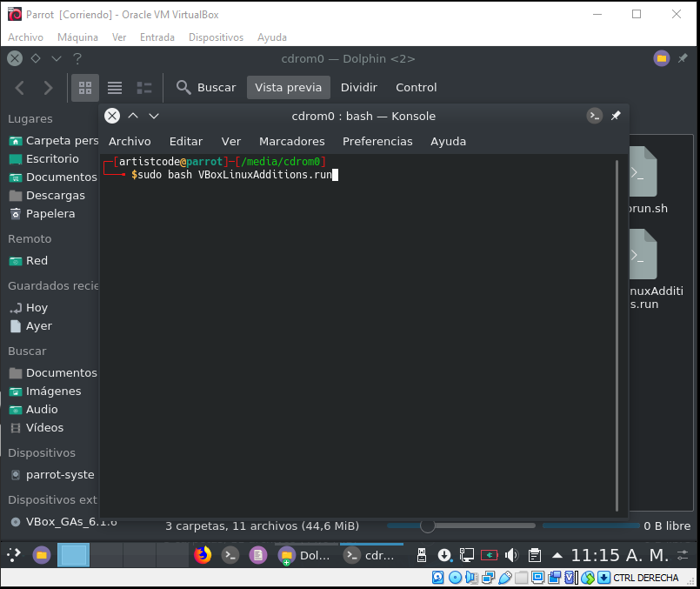Go back in Dolphin folder history
Viewport: 700px width, 589px height.
(20, 88)
